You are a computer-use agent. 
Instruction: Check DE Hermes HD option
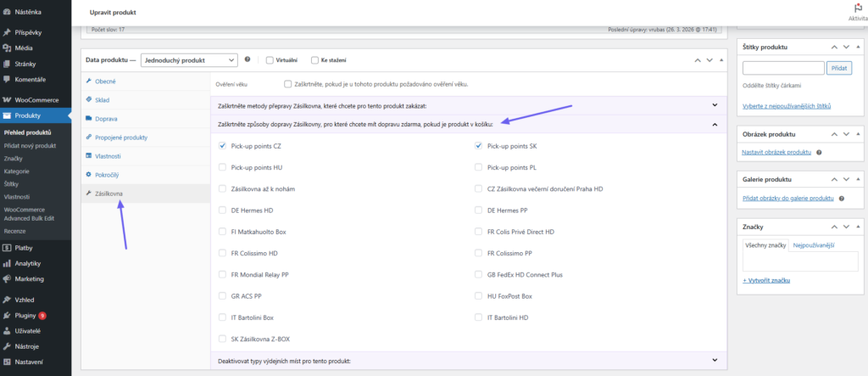point(223,210)
